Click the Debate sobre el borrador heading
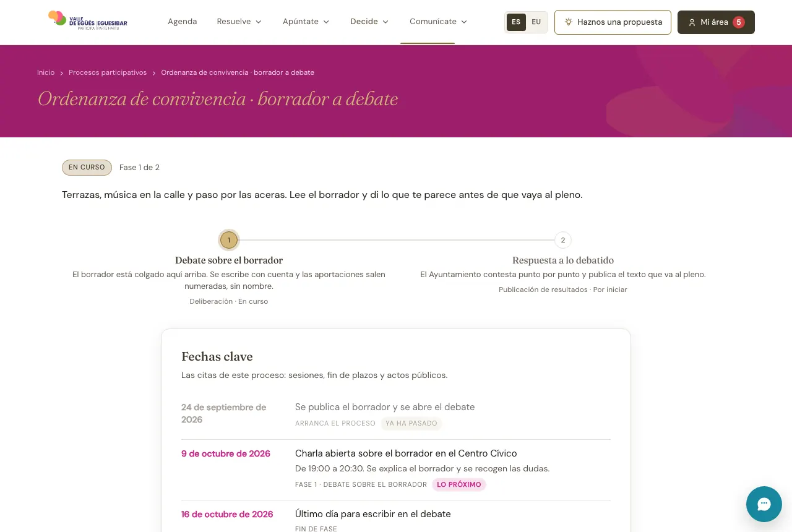792x532 pixels. pyautogui.click(x=229, y=260)
